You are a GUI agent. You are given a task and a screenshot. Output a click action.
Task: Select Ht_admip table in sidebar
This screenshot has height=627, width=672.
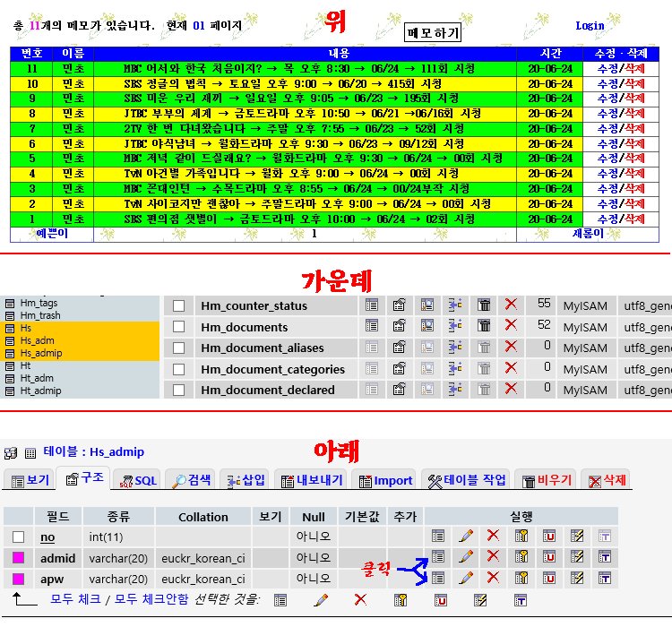pos(40,391)
